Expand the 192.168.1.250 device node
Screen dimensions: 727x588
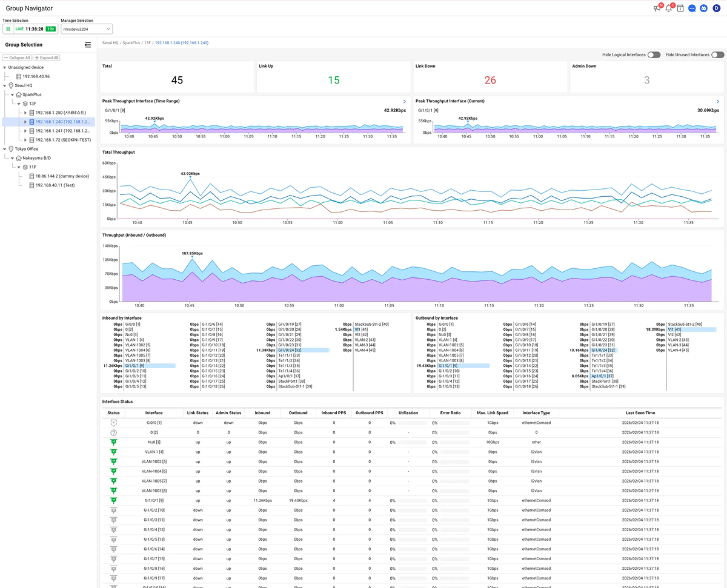[25, 113]
